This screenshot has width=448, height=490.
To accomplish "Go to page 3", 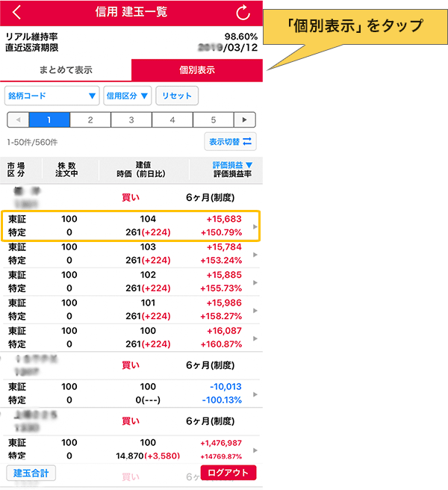I will [131, 120].
